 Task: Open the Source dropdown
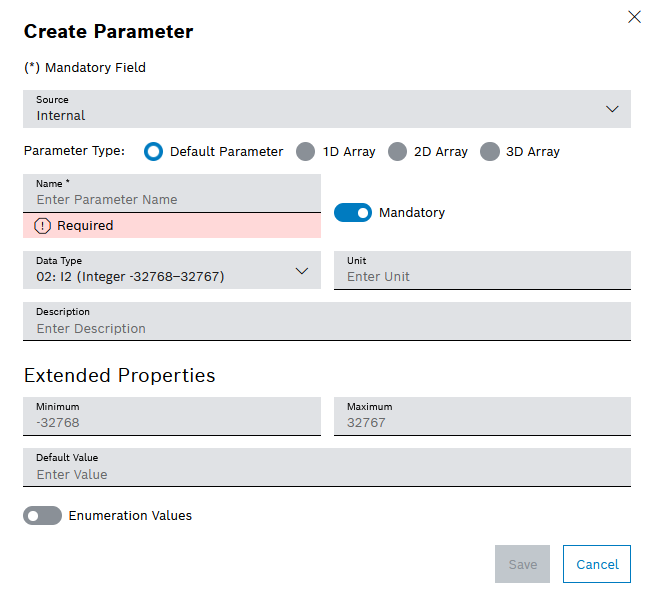(x=327, y=109)
